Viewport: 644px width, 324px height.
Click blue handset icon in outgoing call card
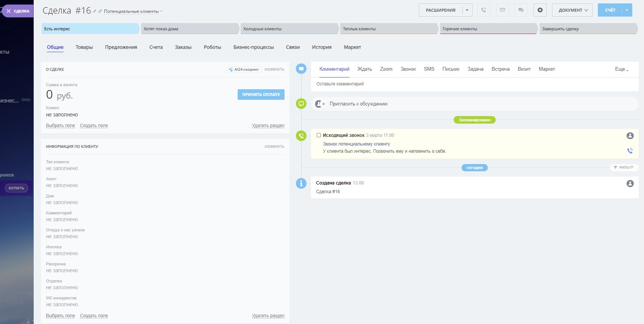click(630, 151)
